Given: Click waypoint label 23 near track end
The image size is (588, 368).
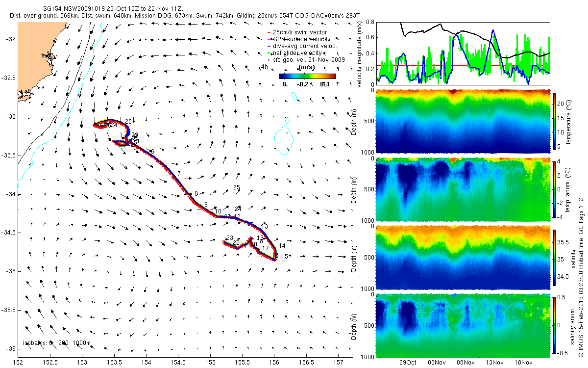Looking at the screenshot, I should click(x=229, y=238).
